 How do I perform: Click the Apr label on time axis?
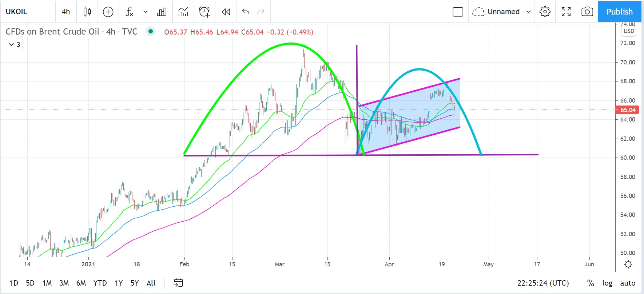tap(389, 264)
